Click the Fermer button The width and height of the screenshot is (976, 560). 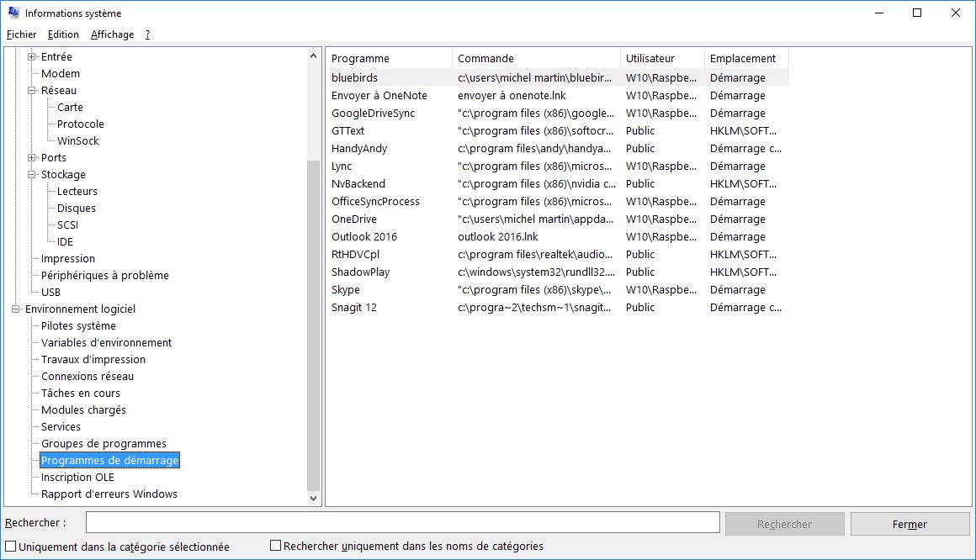point(910,524)
